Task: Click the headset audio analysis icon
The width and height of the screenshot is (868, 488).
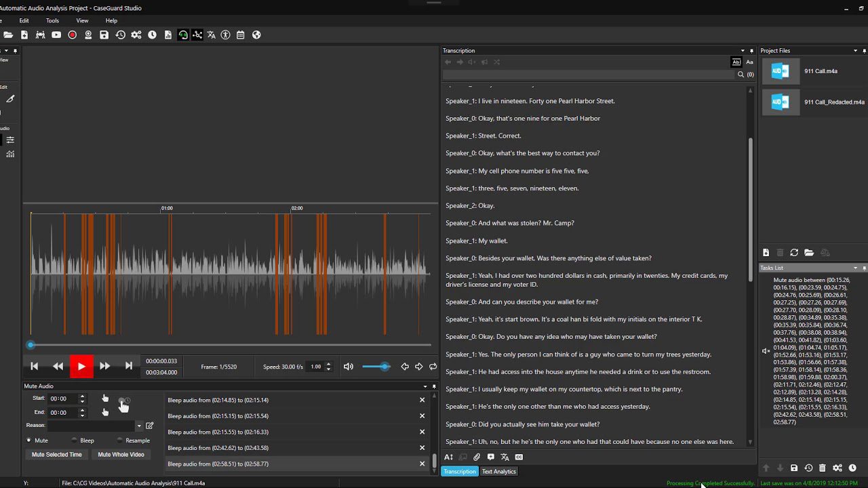Action: (183, 35)
